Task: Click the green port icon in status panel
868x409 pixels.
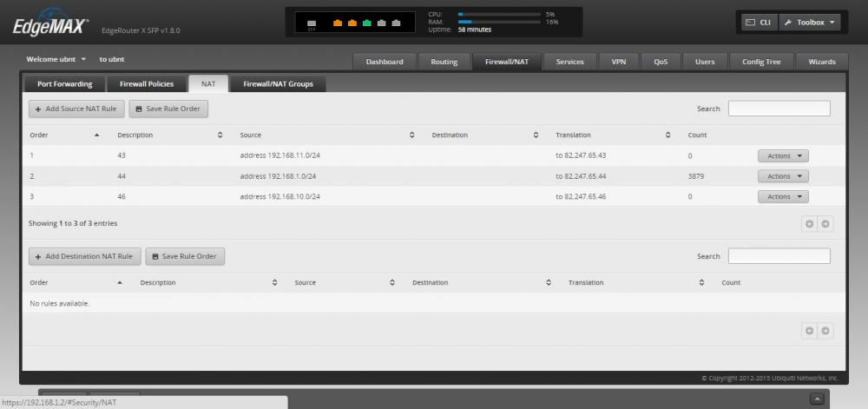Action: [368, 23]
